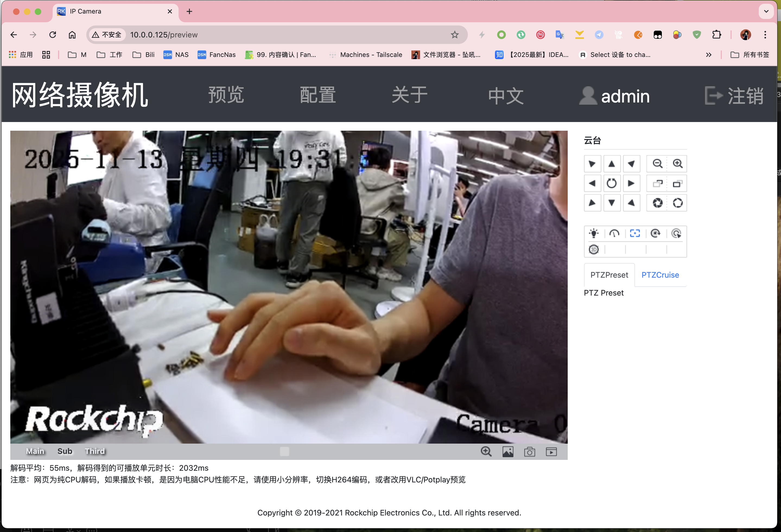This screenshot has height=532, width=781.
Task: Enable the blue auto-focus frame control
Action: [x=635, y=233]
